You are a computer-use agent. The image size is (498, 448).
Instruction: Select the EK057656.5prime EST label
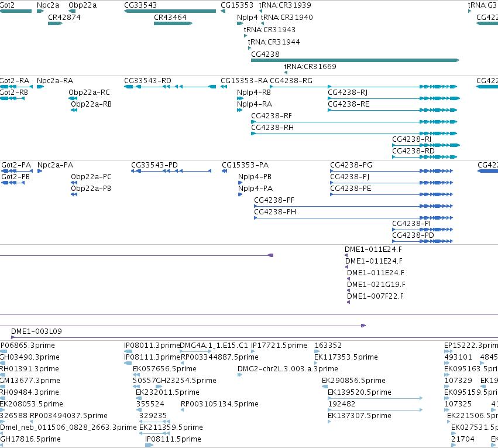pos(165,369)
